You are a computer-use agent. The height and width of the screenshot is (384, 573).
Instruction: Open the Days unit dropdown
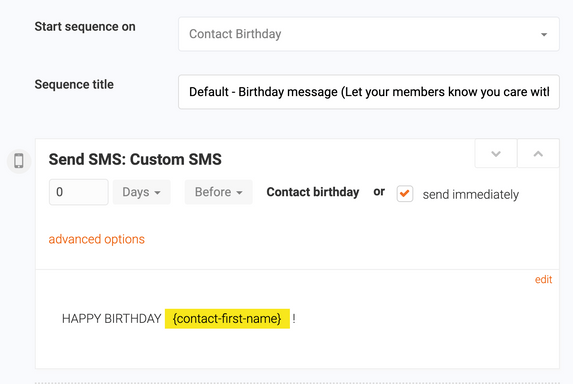[141, 192]
